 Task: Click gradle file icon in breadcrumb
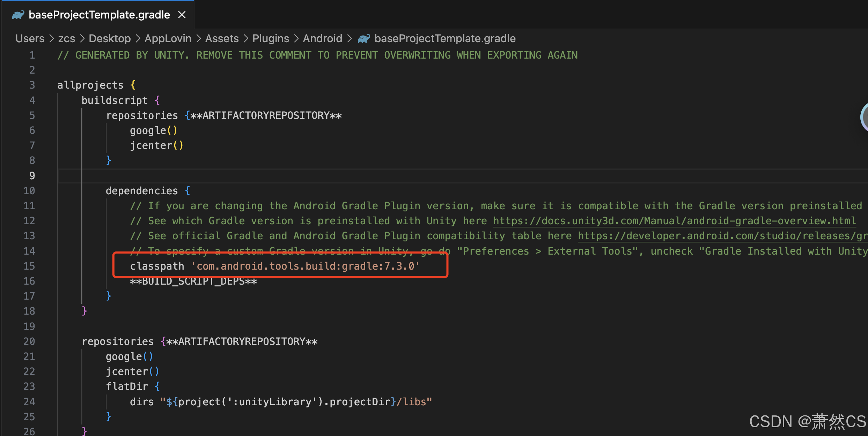[364, 38]
